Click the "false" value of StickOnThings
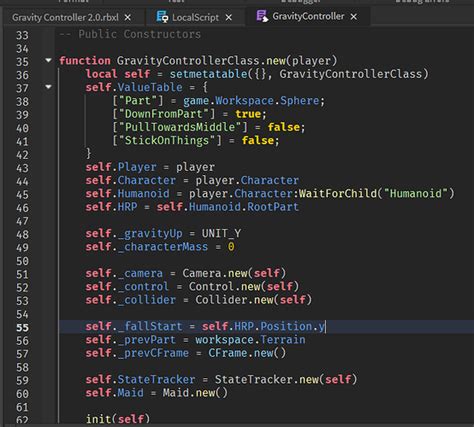Screen dimensions: 474x427 click(258, 140)
